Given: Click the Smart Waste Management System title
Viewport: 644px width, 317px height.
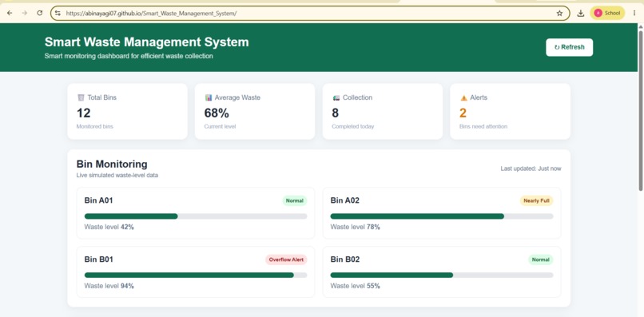Looking at the screenshot, I should pos(147,42).
